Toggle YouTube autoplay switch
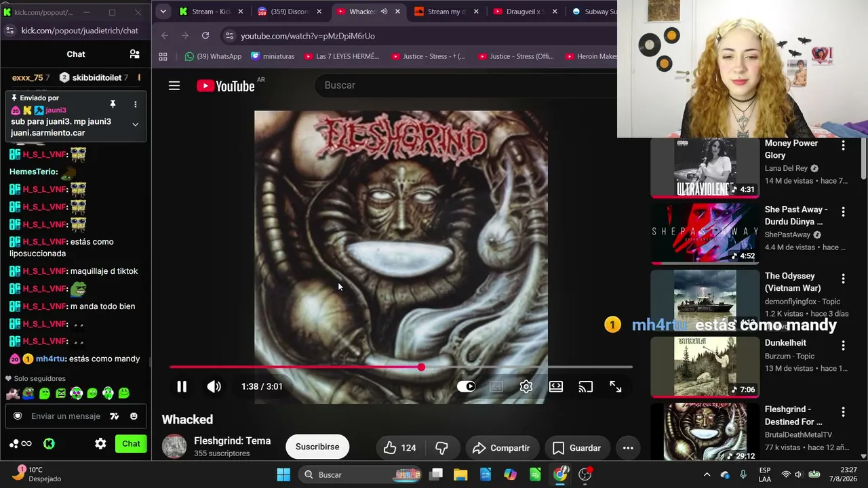The image size is (868, 488). point(467,386)
